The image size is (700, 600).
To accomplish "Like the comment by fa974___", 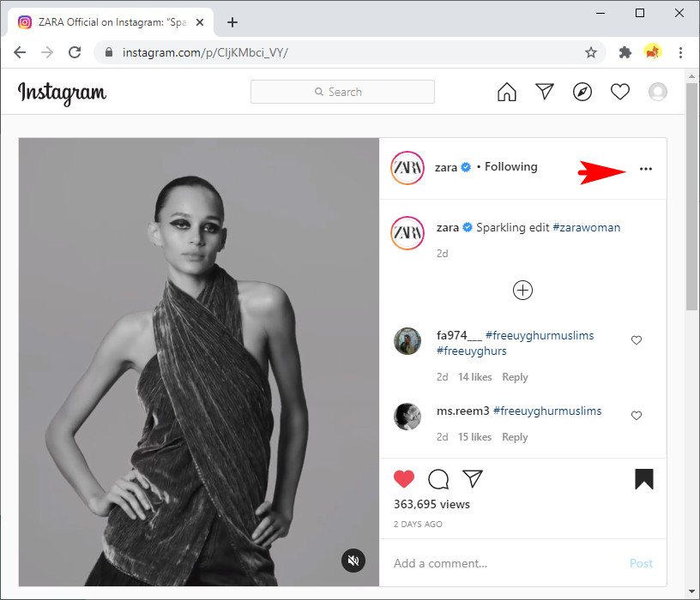I will 637,340.
